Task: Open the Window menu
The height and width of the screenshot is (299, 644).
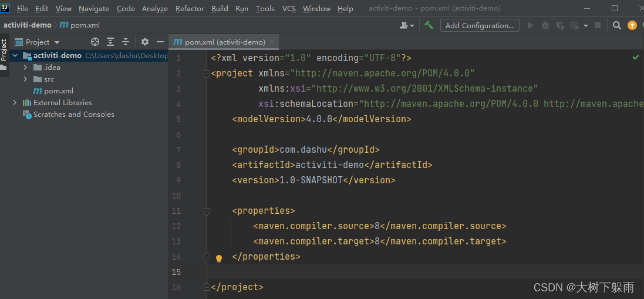Action: click(x=316, y=9)
